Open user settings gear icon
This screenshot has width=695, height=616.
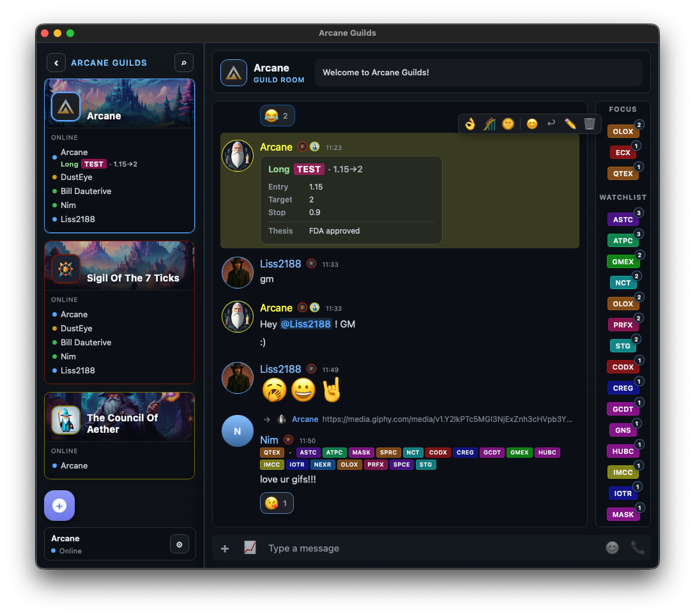click(179, 545)
